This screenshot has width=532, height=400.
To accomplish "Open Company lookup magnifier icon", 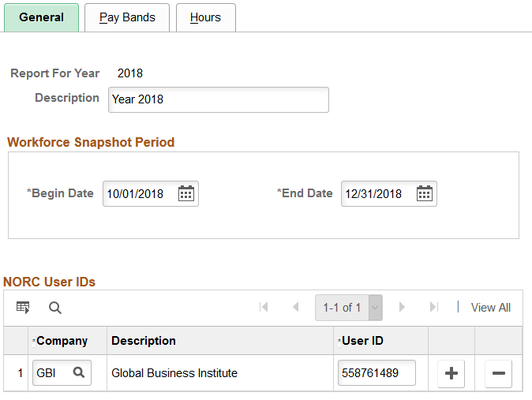I will coord(79,373).
